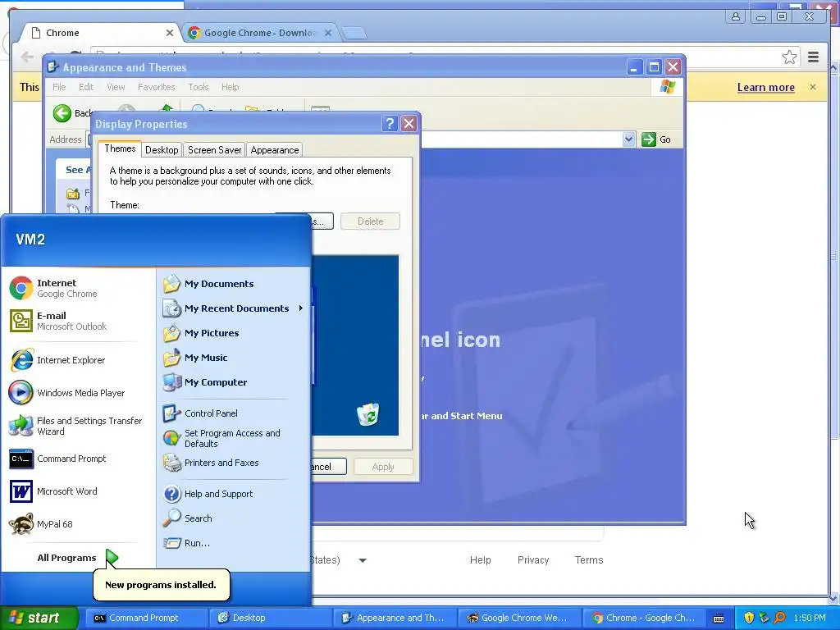Screen dimensions: 840x630
Task: Switch to the Screen Saver tab
Action: point(214,150)
